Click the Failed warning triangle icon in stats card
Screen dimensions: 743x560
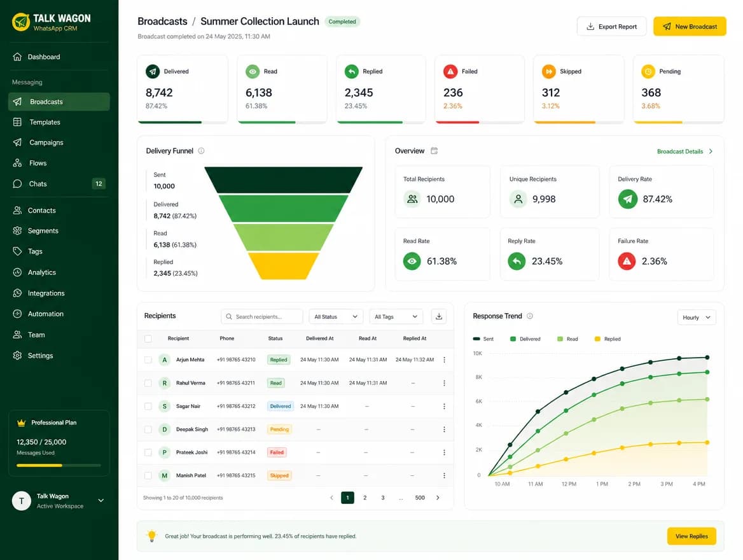tap(450, 71)
